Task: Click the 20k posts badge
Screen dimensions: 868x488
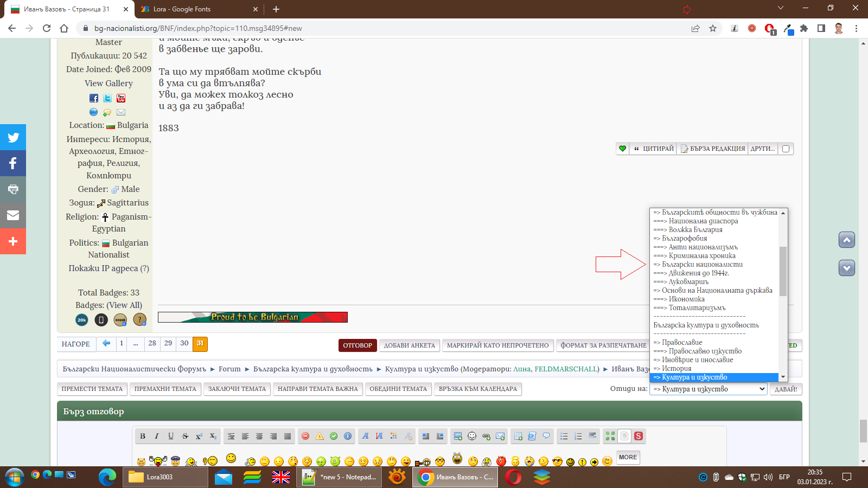Action: click(x=81, y=320)
